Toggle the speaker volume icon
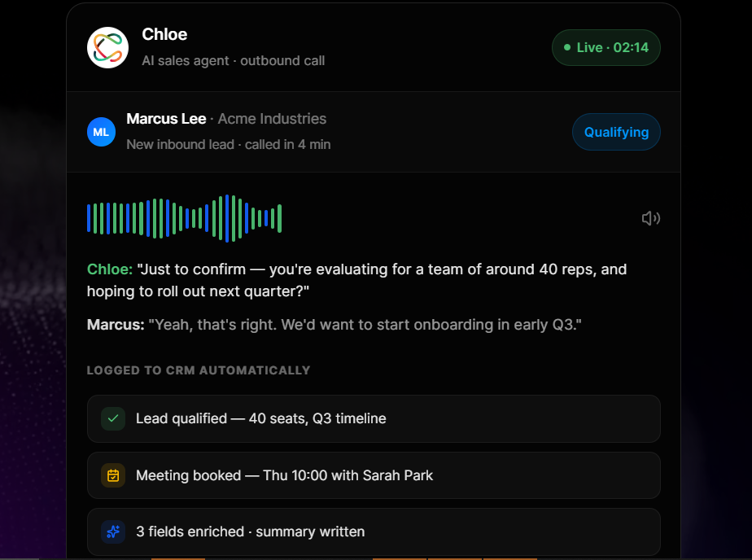The height and width of the screenshot is (560, 752). coord(651,219)
